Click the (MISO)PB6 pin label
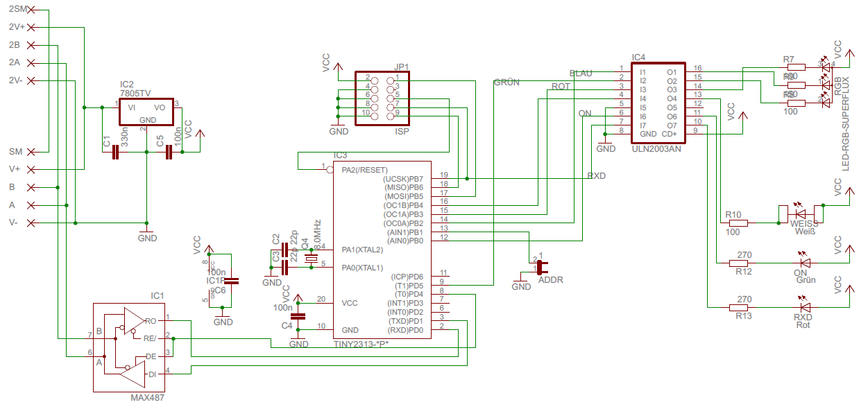Screen dimensions: 868x409 (403, 188)
